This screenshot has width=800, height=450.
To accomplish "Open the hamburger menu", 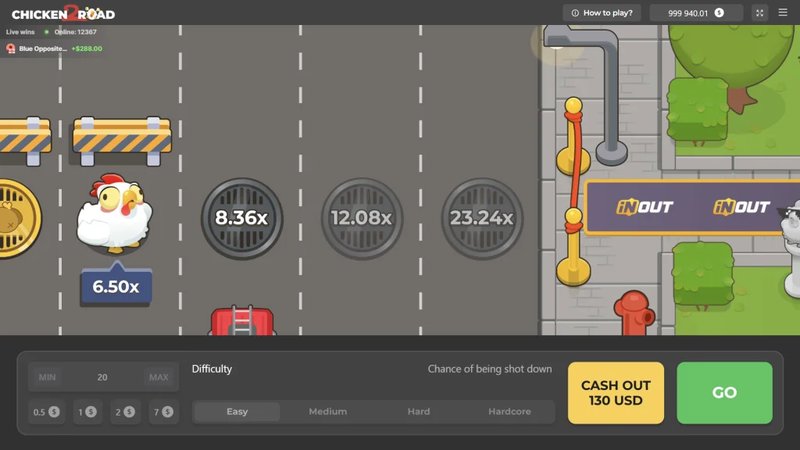I will pyautogui.click(x=783, y=13).
